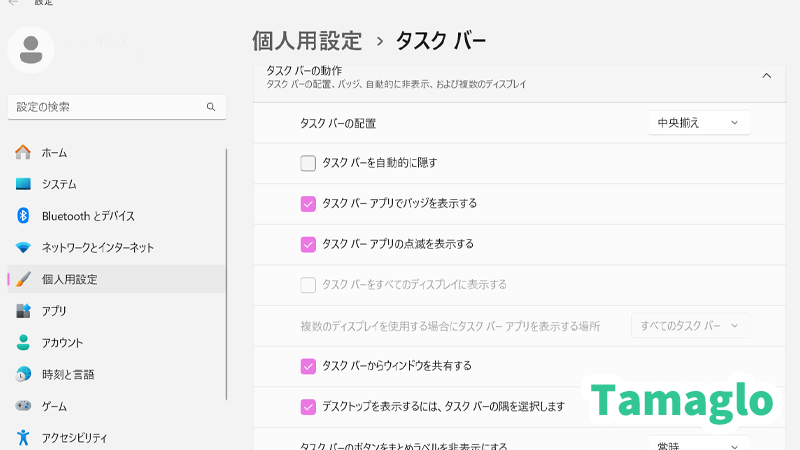Click 複数のディスプレイを使用する場合 label text
Image resolution: width=800 pixels, height=450 pixels.
point(450,326)
